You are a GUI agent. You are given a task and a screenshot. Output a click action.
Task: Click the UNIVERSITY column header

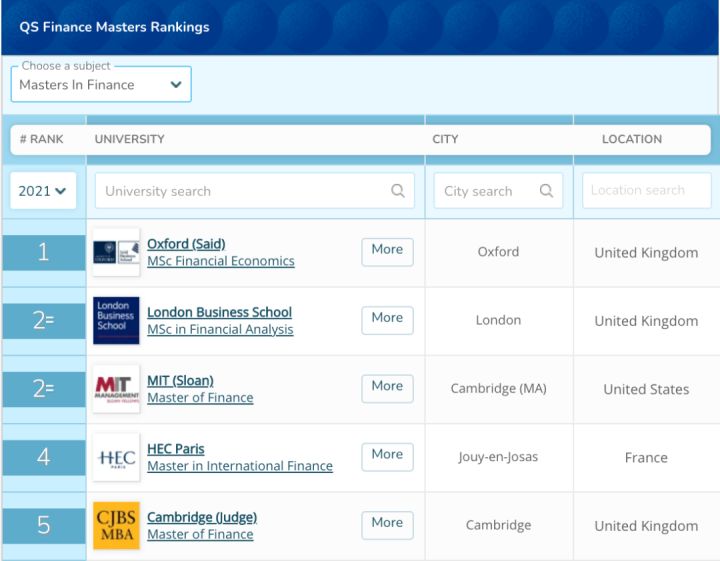point(129,139)
